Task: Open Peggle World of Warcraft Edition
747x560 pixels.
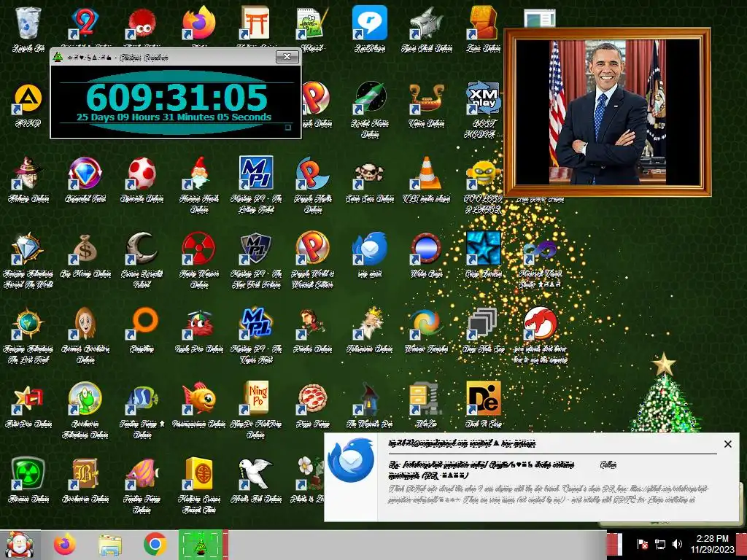Action: 312,249
